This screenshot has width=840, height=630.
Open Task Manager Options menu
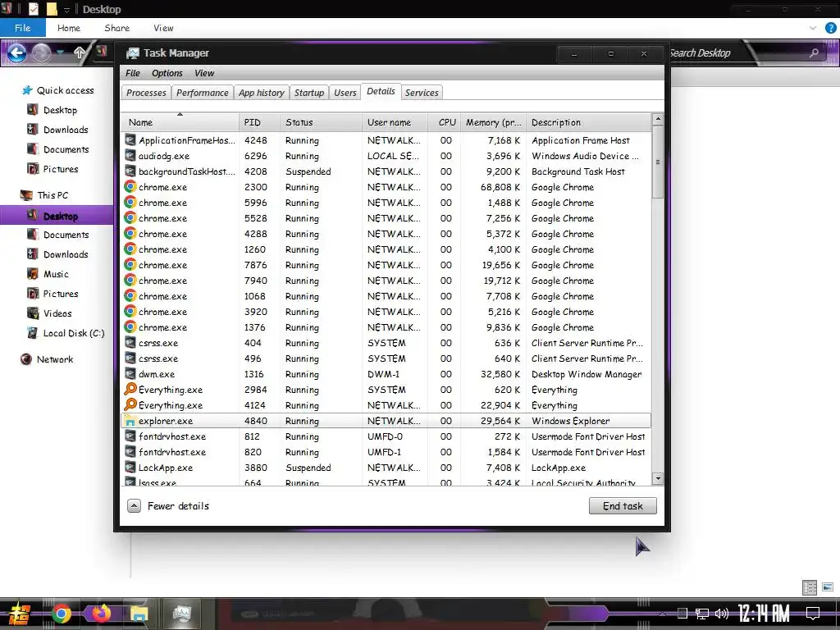[x=167, y=73]
